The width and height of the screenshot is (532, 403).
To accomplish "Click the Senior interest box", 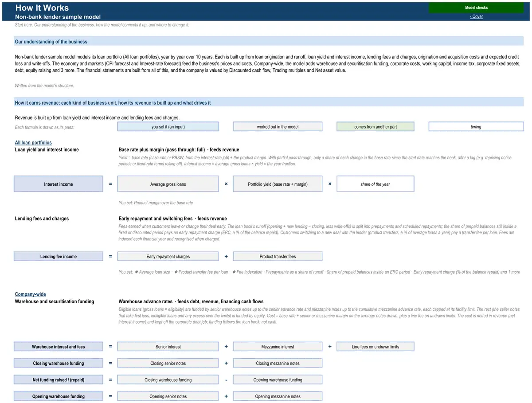I will tap(168, 347).
